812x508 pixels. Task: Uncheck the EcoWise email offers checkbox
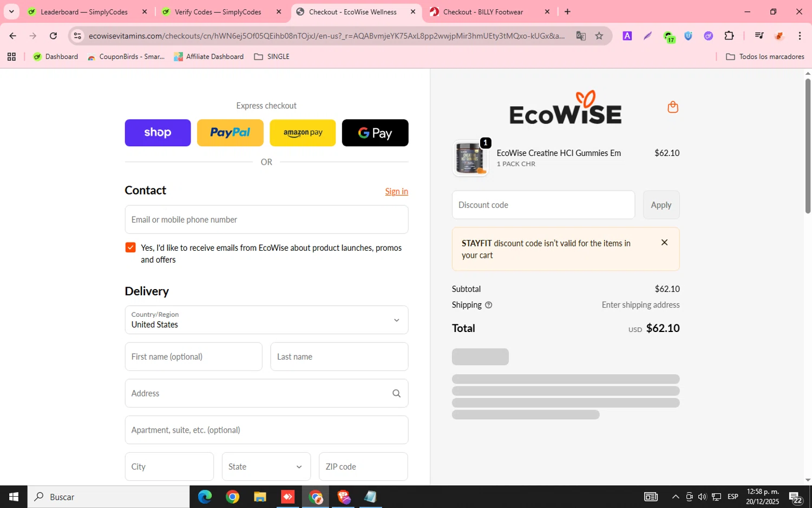(130, 248)
